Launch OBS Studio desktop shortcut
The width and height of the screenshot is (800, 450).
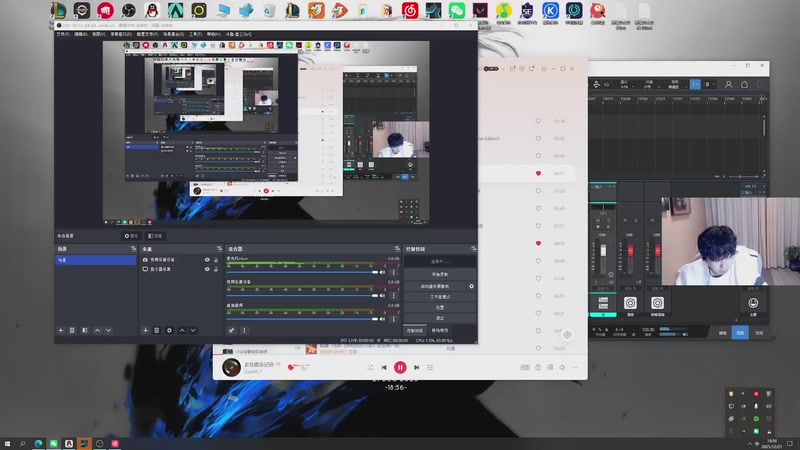point(129,10)
